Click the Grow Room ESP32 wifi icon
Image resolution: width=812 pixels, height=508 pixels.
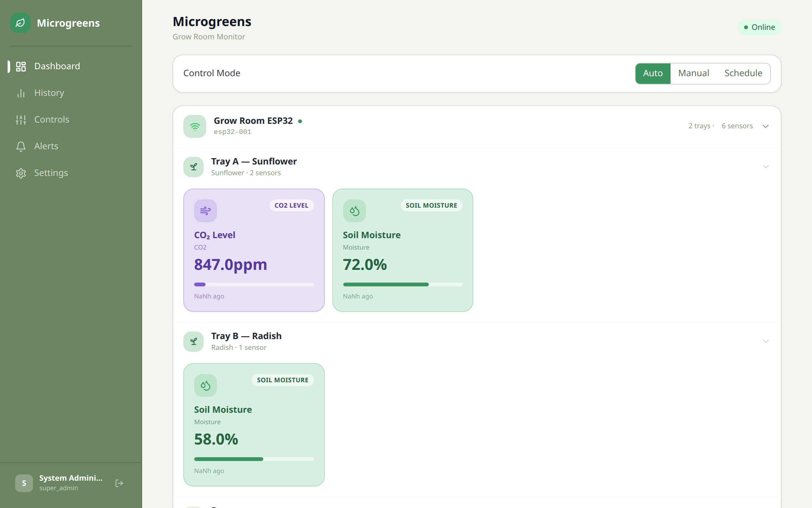[x=195, y=126]
